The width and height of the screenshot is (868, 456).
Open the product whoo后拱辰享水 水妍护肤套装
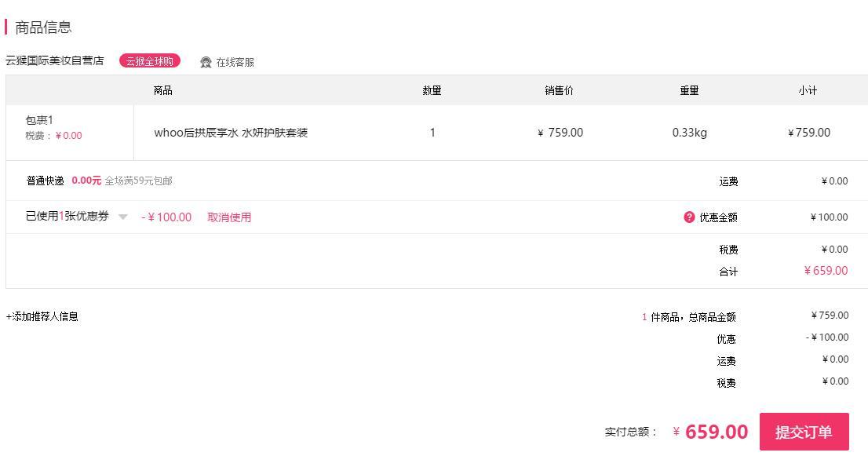pos(231,133)
